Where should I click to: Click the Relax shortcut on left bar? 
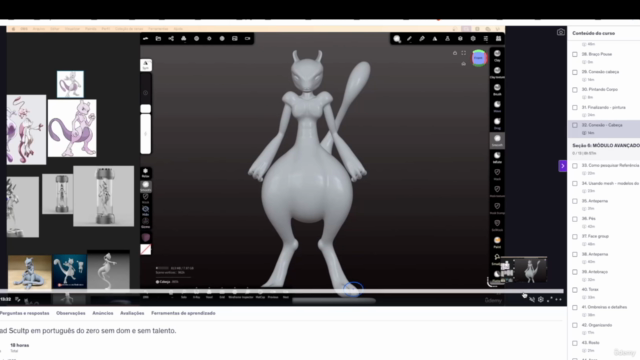tap(145, 173)
